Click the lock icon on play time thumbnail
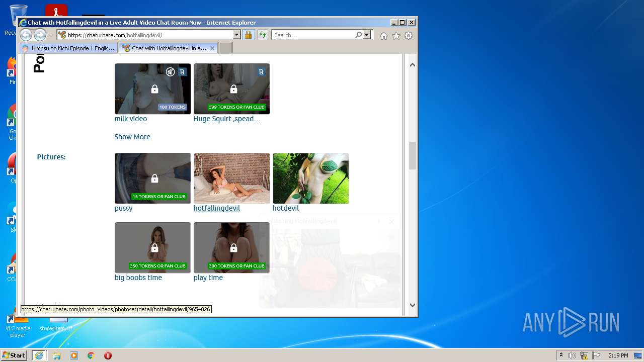The image size is (644, 362). (x=233, y=248)
